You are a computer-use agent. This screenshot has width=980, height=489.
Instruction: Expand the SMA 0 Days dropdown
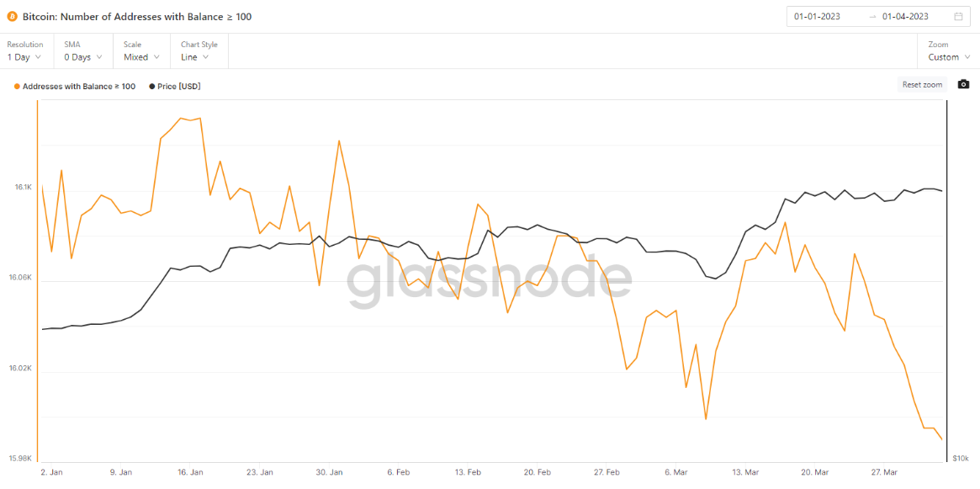click(x=83, y=51)
